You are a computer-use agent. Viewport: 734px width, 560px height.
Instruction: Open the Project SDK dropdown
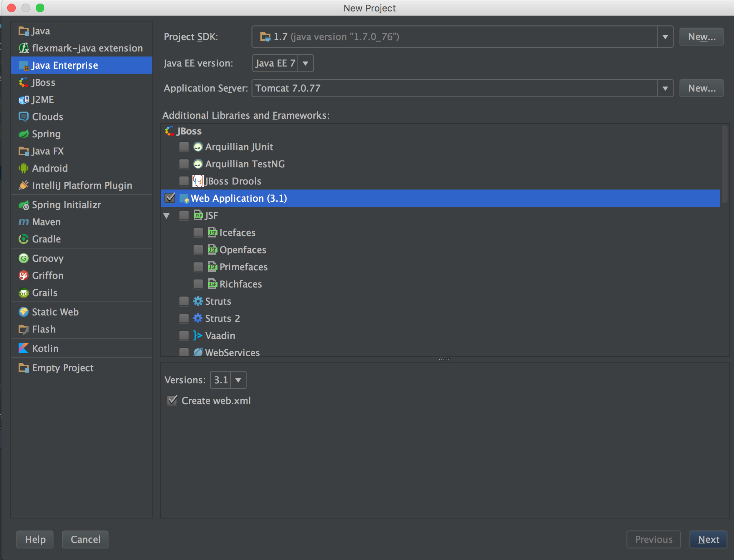(x=665, y=37)
